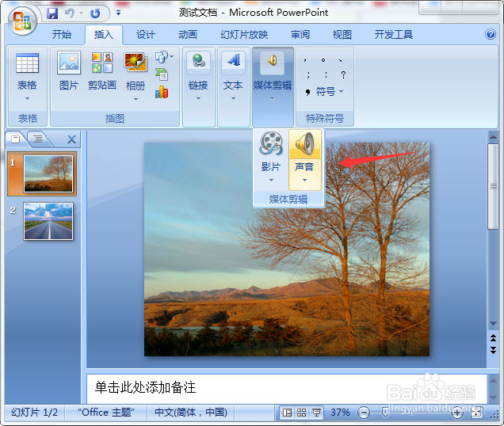Image resolution: width=504 pixels, height=426 pixels.
Task: Zoom in with plus button
Action: point(456,413)
